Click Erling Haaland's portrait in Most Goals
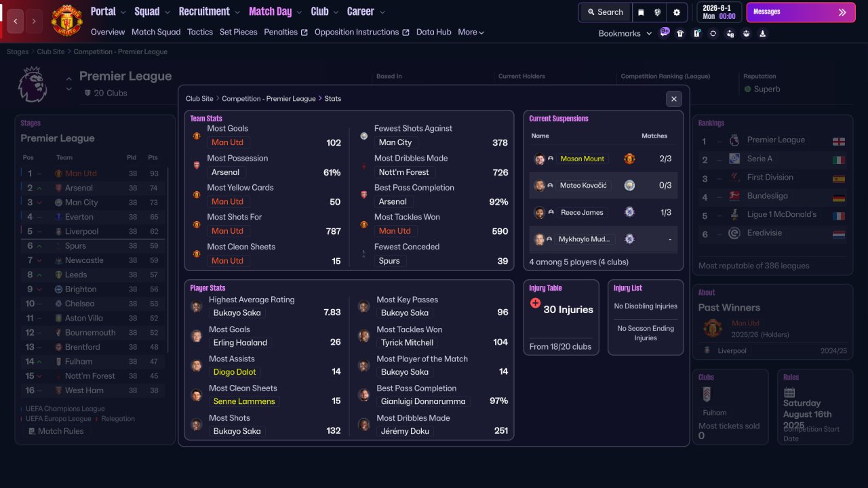The height and width of the screenshot is (488, 868). [197, 336]
